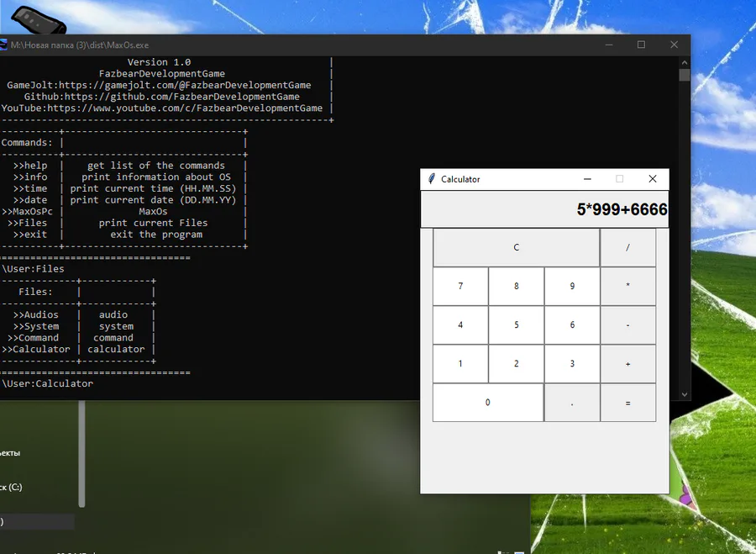Viewport: 756px width, 554px height.
Task: Click the calculator's C clear button
Action: point(517,247)
